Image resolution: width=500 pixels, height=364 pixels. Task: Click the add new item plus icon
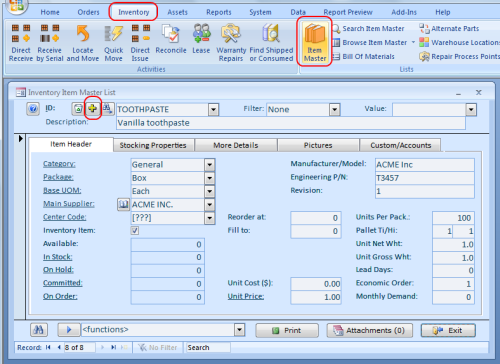pos(93,109)
